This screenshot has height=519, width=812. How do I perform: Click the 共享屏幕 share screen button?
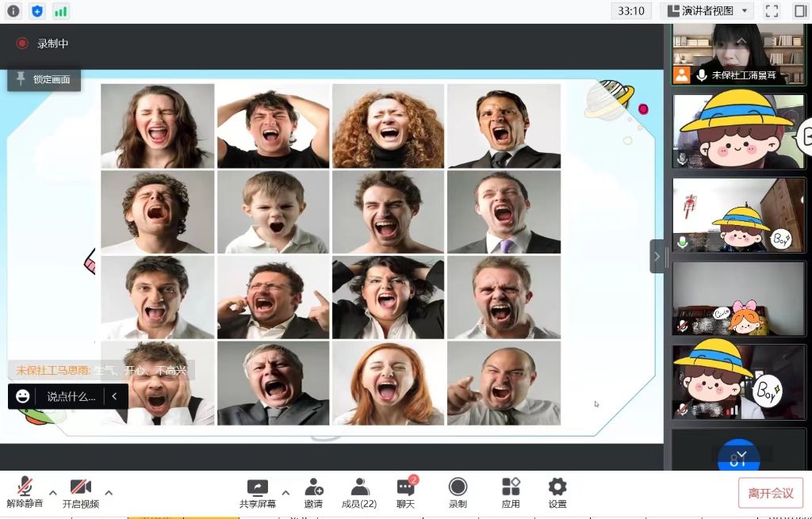click(x=258, y=493)
